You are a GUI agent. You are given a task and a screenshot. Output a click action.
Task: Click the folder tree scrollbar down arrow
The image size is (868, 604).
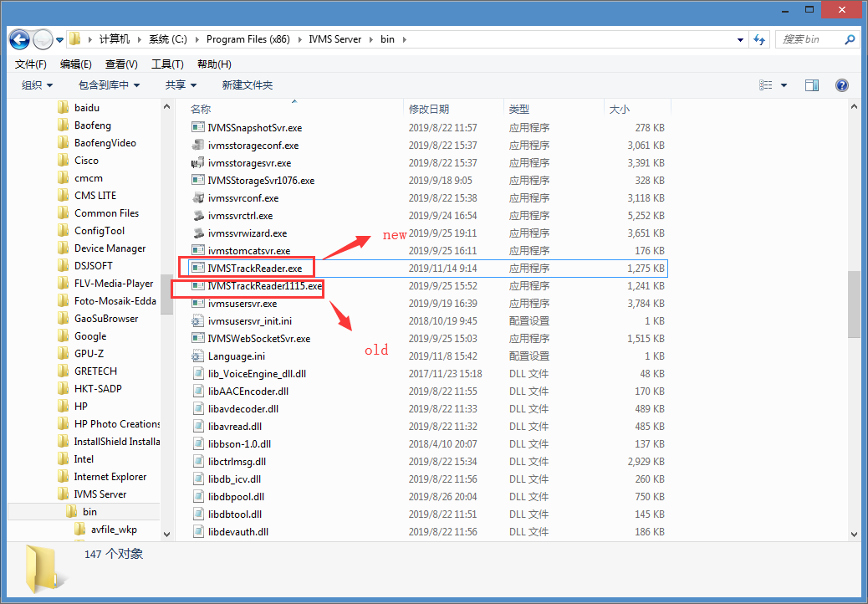point(166,535)
